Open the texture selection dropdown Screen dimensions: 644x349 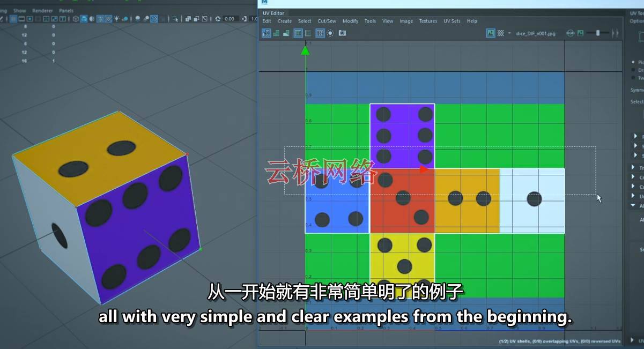coord(510,33)
